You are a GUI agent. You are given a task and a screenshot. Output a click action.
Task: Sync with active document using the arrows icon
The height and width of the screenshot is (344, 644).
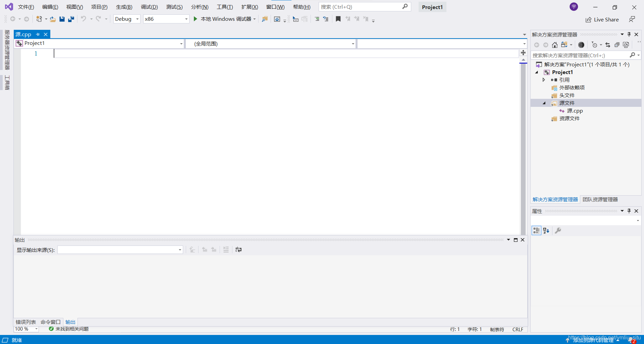[608, 45]
